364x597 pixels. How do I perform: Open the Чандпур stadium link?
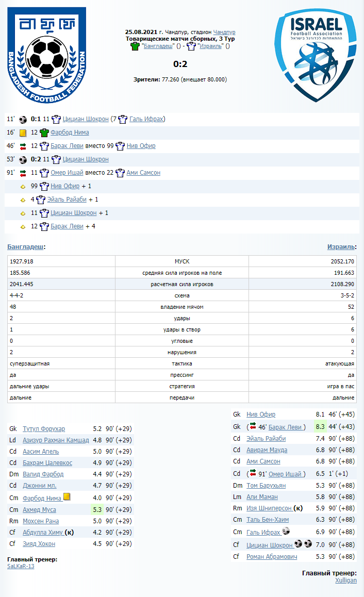tap(224, 32)
